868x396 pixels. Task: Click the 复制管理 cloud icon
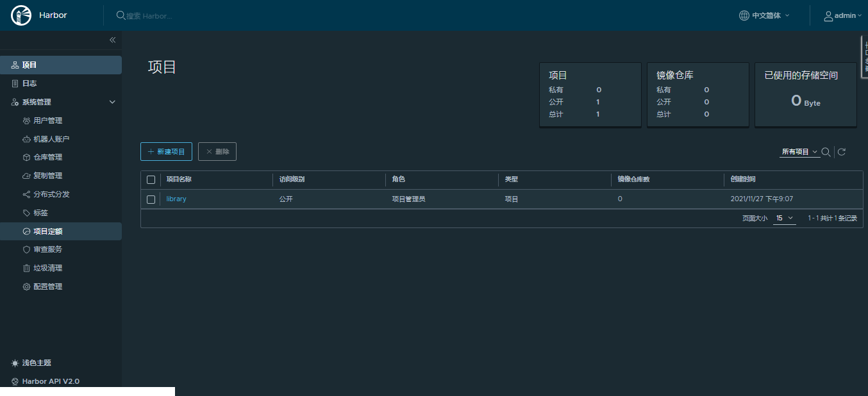(26, 176)
